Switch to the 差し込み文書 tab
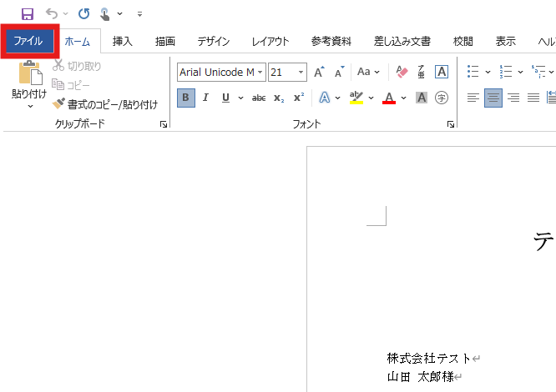556x392 pixels. 402,42
